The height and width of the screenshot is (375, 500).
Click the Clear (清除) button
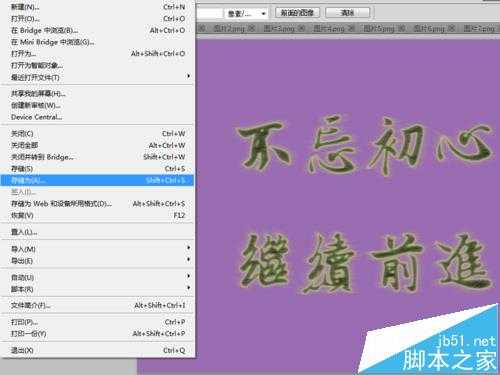pos(347,13)
